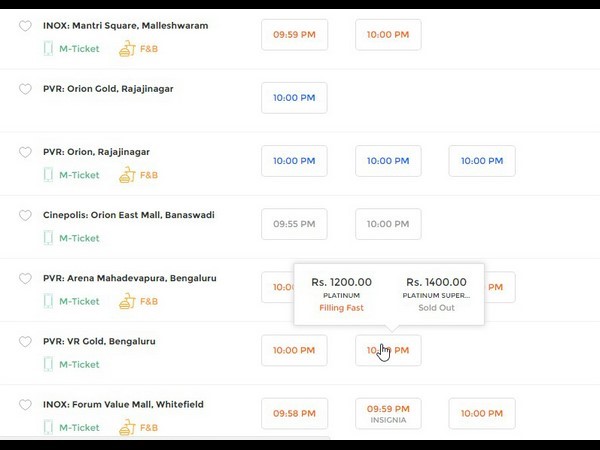Select 09:58 PM show at INOX Forum Value Mall
This screenshot has width=600, height=450.
294,414
